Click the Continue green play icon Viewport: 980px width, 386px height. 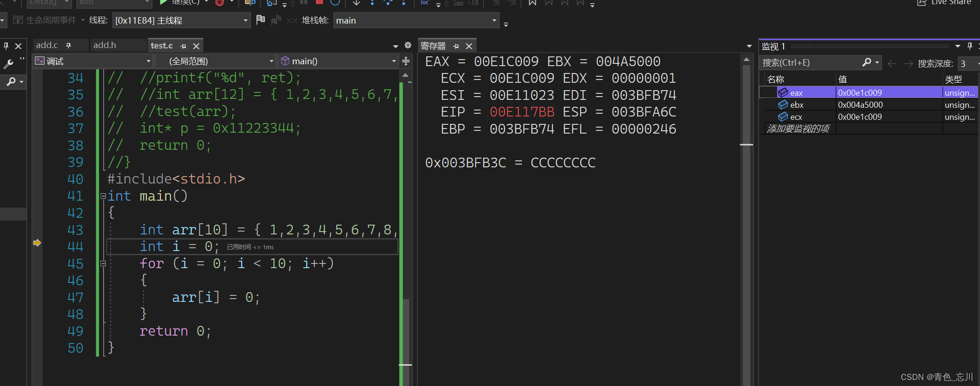(163, 2)
